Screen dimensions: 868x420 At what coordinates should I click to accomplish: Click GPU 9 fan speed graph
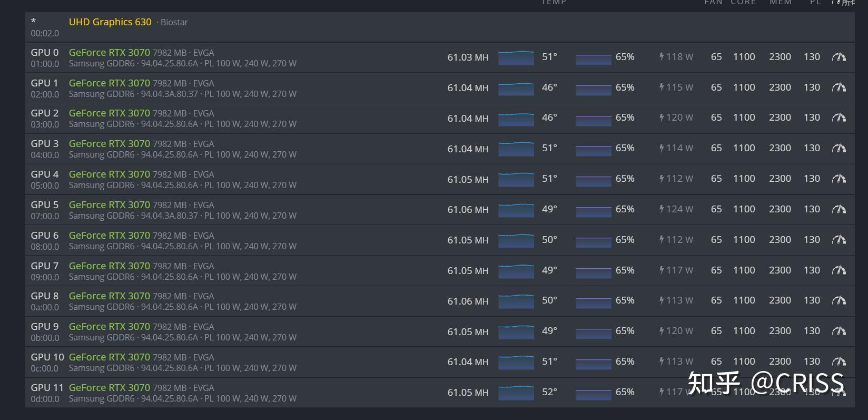[593, 331]
